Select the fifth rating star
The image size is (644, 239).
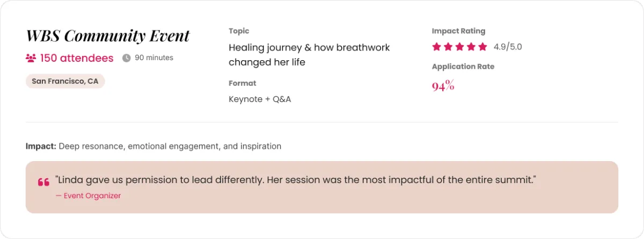coord(483,47)
